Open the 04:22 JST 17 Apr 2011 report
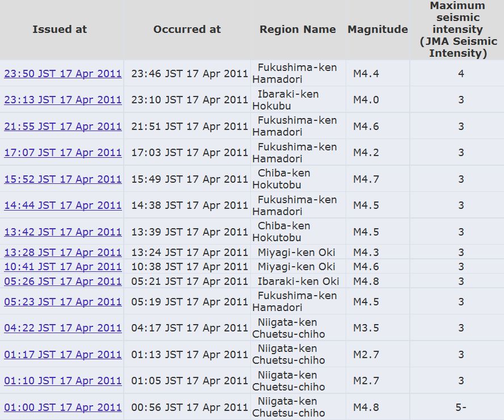The height and width of the screenshot is (420, 504). tap(62, 328)
